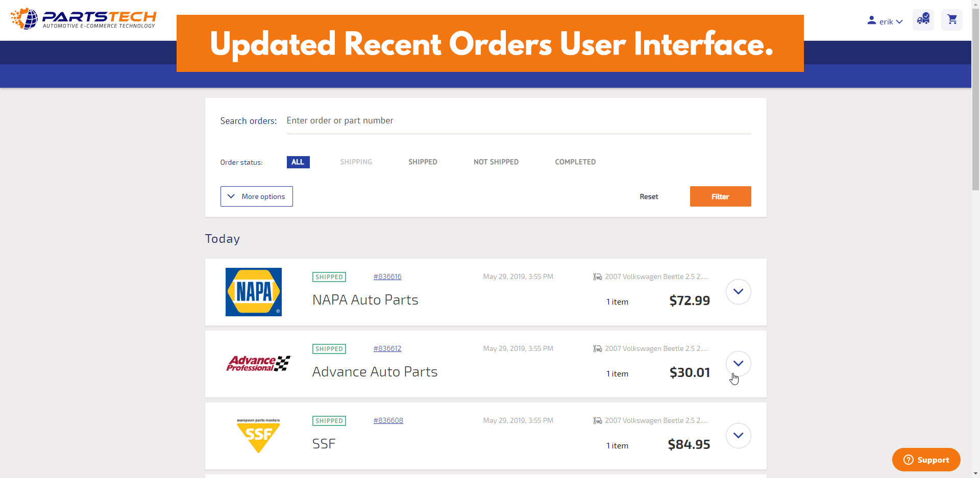Screen dimensions: 980x478
Task: Select the NOT SHIPPED status filter
Action: click(496, 162)
